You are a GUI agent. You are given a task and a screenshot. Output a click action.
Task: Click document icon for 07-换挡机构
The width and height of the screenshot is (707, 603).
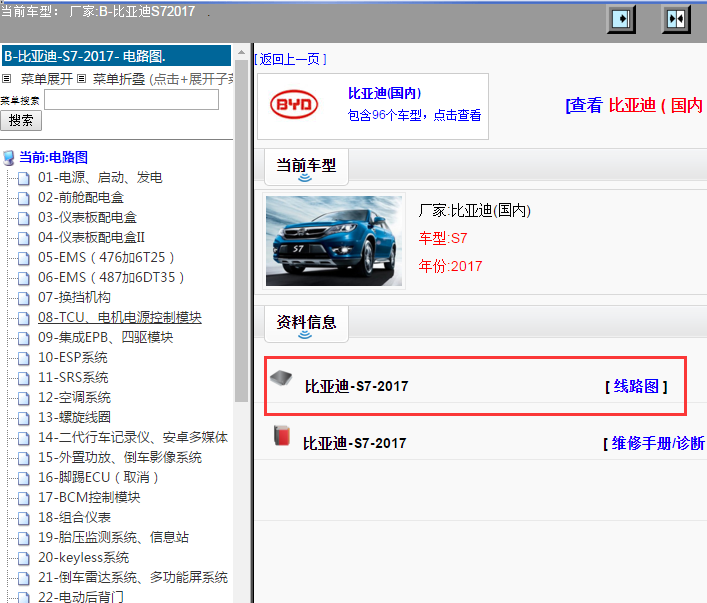tap(24, 298)
